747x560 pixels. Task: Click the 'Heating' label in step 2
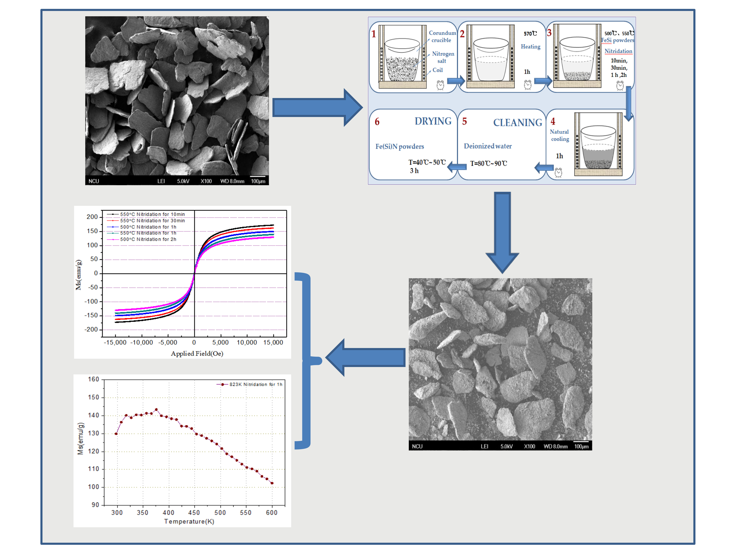(x=530, y=47)
